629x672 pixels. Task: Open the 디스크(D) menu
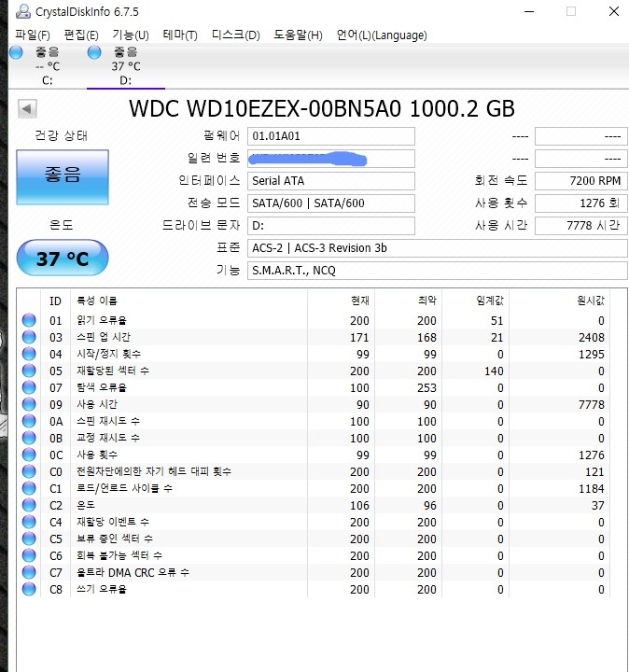(x=236, y=35)
